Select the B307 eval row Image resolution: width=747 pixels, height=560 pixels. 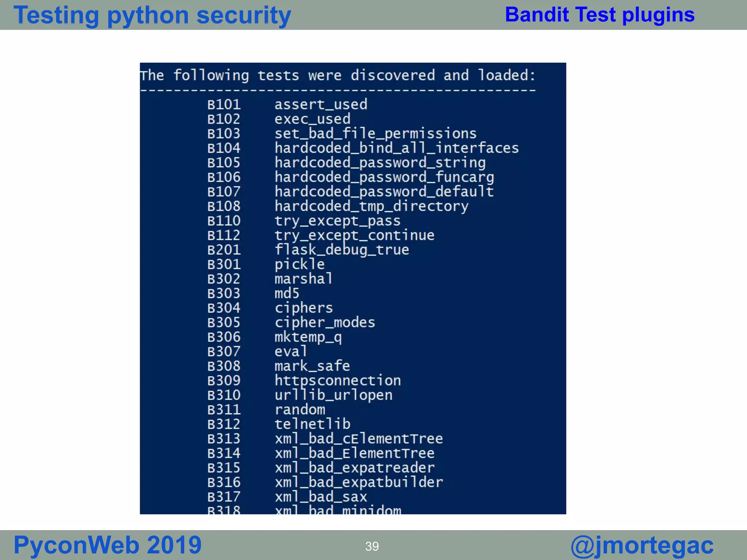[258, 351]
